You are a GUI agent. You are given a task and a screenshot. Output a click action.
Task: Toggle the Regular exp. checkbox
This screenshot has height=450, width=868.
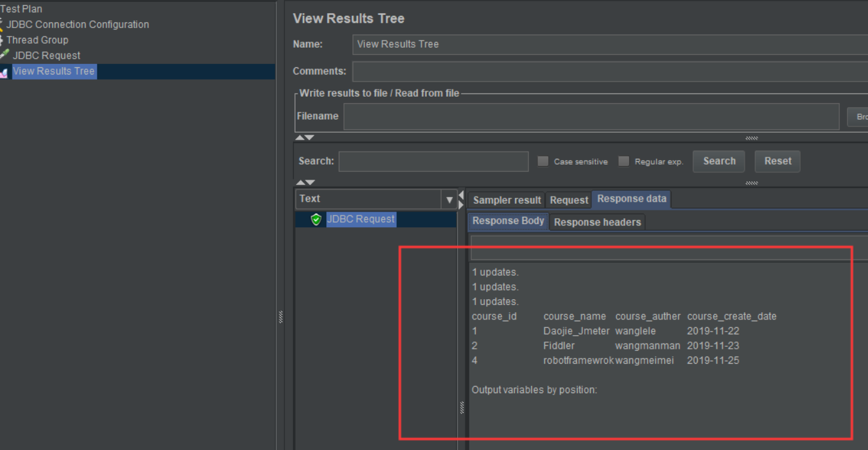(624, 161)
